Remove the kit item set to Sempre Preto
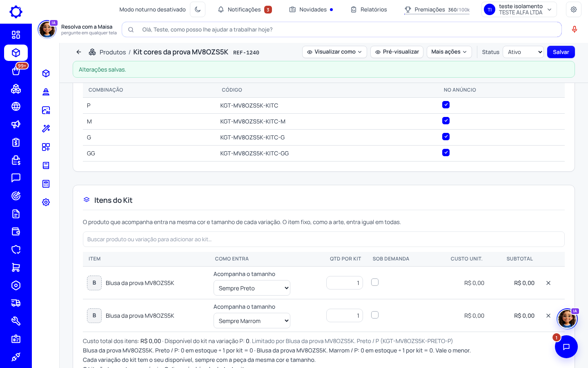The image size is (588, 368). pyautogui.click(x=548, y=283)
